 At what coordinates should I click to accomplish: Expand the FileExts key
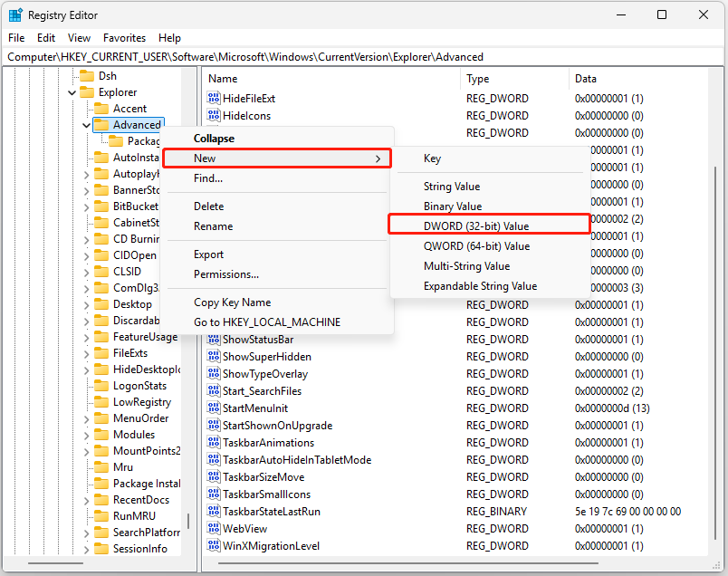pos(86,354)
